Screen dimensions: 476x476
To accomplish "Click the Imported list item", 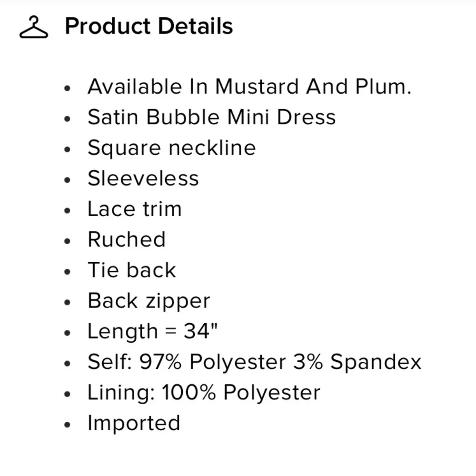I will tap(134, 423).
